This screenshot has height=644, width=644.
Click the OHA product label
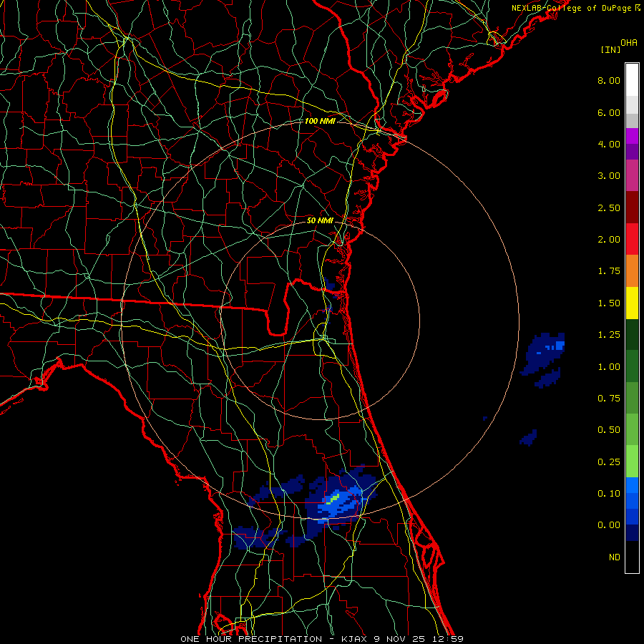coord(629,42)
